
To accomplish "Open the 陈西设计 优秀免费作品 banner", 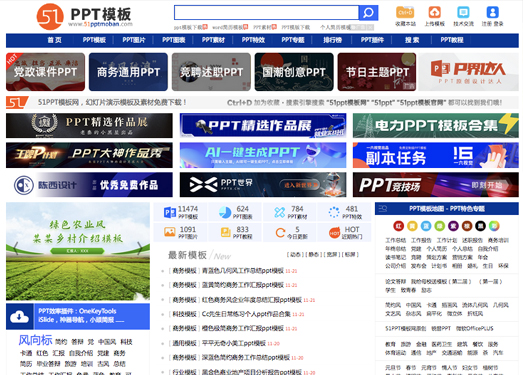I will (x=89, y=185).
